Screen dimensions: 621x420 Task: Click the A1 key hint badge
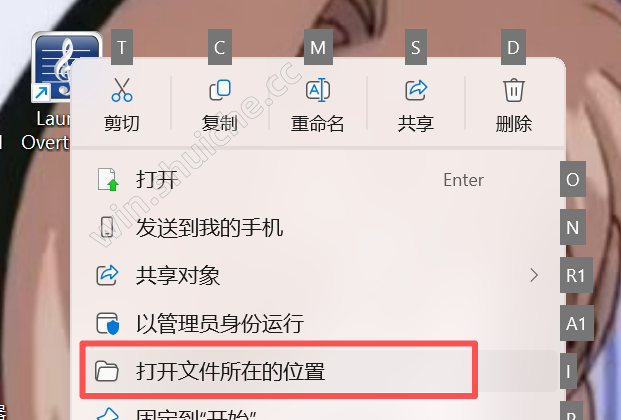point(577,323)
